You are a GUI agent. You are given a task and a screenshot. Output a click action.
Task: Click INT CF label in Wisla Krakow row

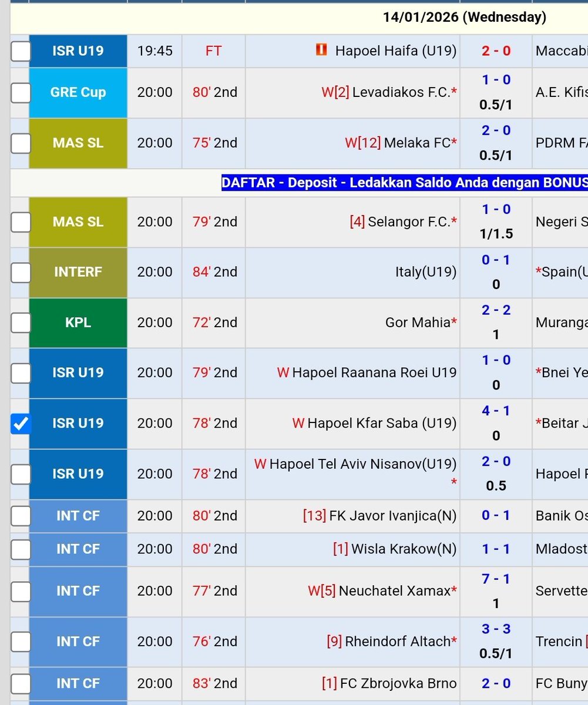(x=78, y=549)
